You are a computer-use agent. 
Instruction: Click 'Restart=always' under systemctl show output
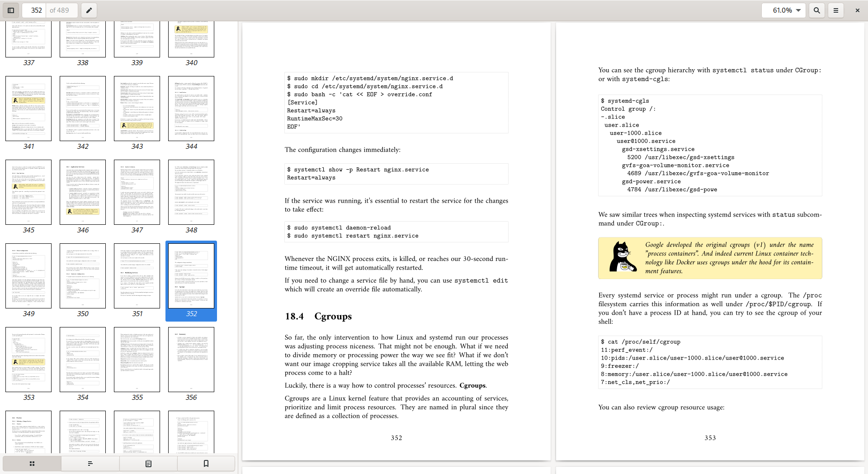pyautogui.click(x=311, y=178)
